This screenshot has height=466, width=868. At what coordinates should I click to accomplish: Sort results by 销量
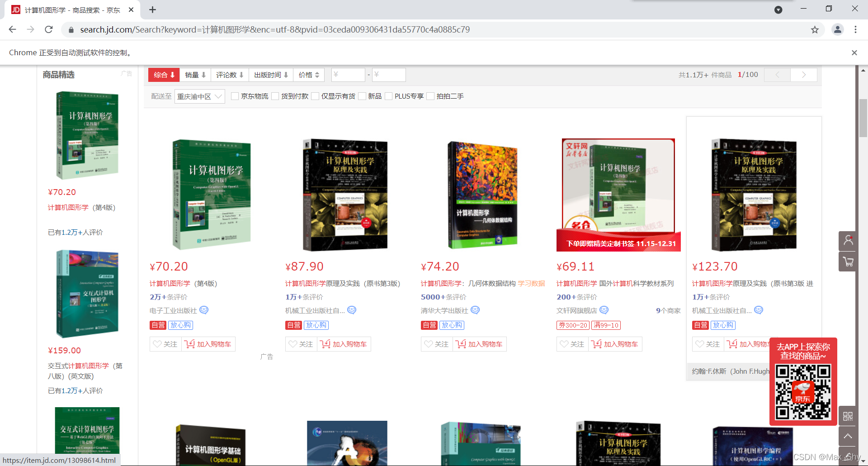coord(195,75)
